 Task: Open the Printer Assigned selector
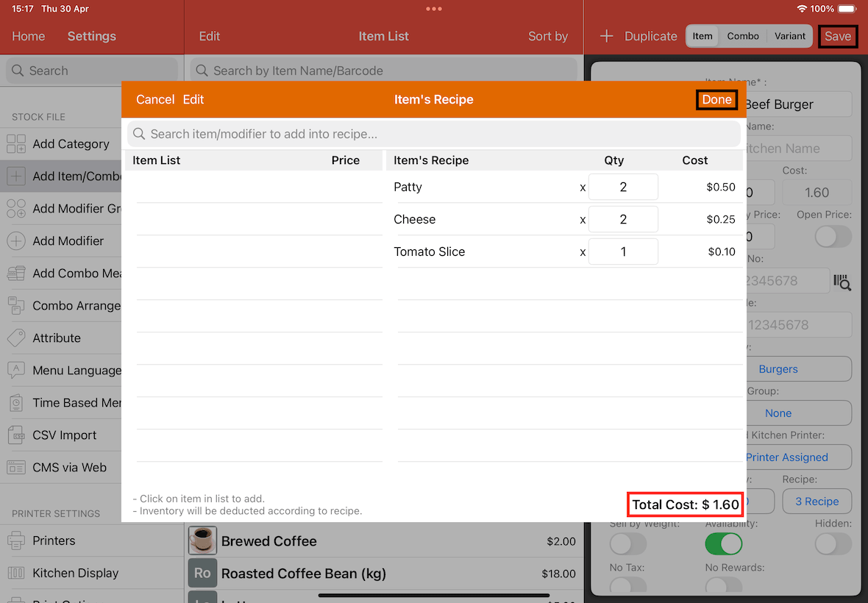[x=797, y=457]
